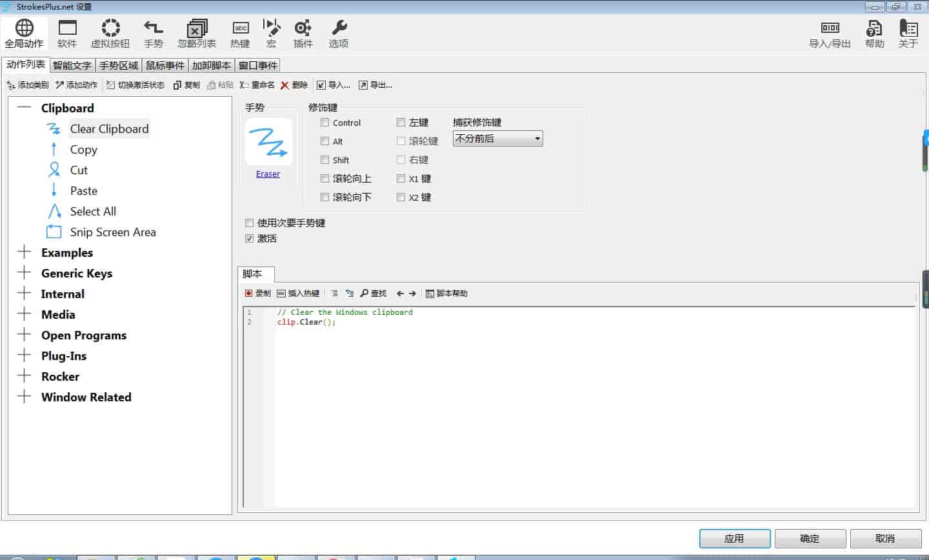929x560 pixels.
Task: Toggle the Control modifier checkbox
Action: pyautogui.click(x=325, y=123)
